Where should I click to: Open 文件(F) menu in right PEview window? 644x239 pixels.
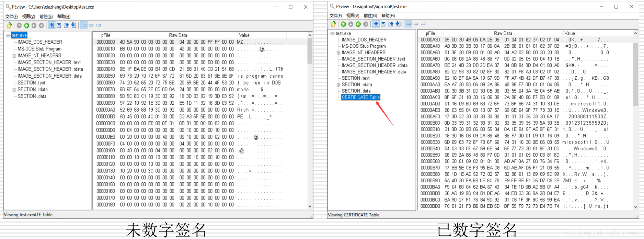(x=336, y=16)
